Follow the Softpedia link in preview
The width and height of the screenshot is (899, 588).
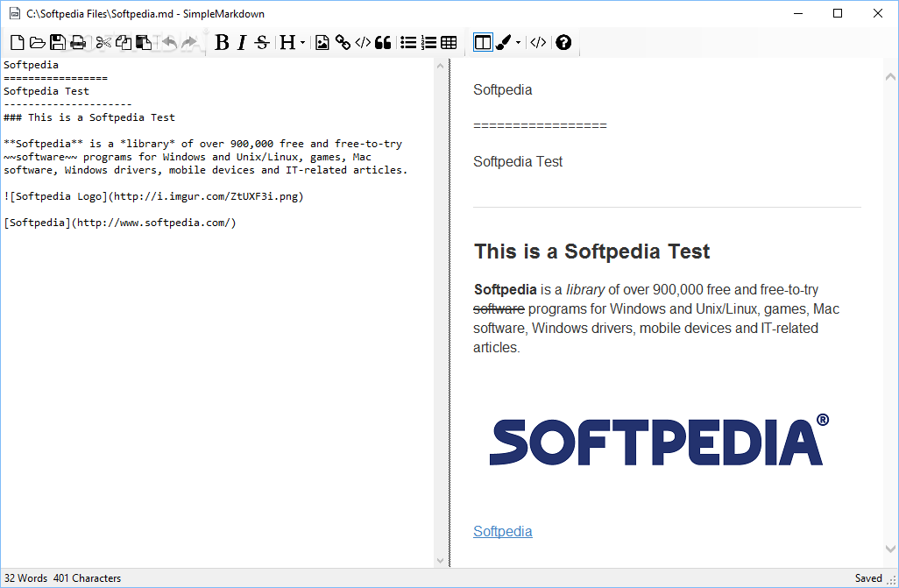click(502, 532)
